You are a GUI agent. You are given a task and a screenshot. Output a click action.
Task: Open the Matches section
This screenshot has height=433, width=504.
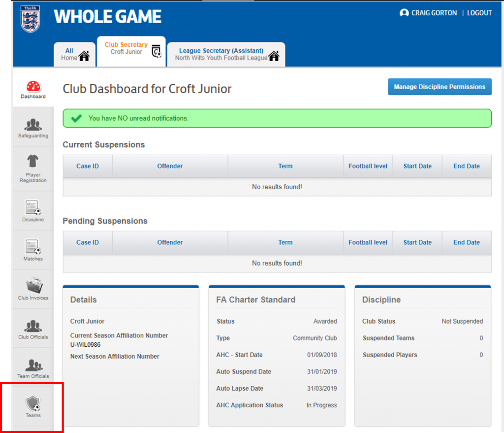[x=33, y=250]
